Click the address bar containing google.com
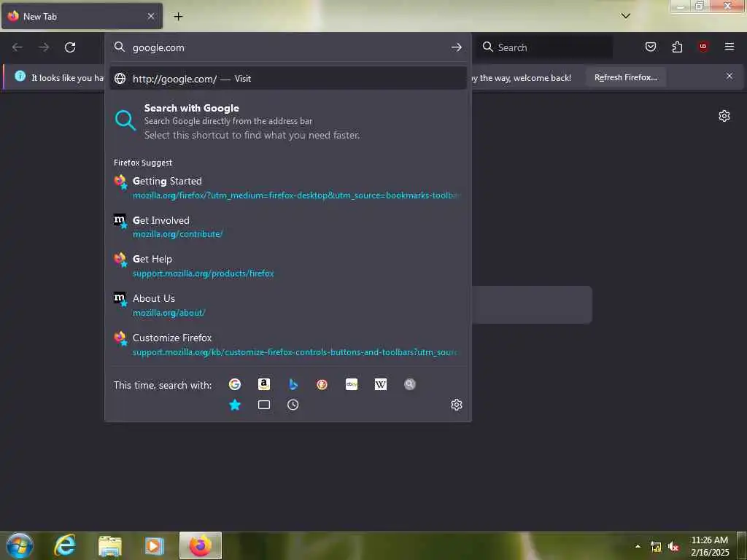The width and height of the screenshot is (747, 560). [287, 47]
